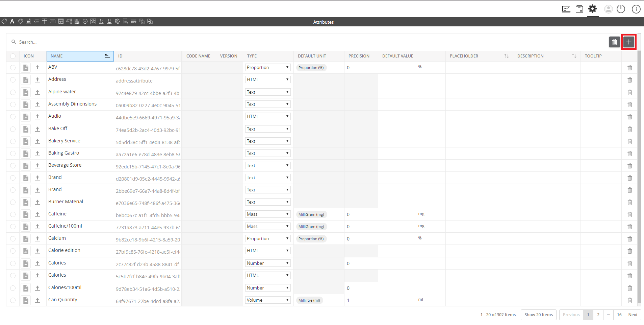This screenshot has width=644, height=325.
Task: Sort by PLACEHOLDER column arrows
Action: (506, 56)
